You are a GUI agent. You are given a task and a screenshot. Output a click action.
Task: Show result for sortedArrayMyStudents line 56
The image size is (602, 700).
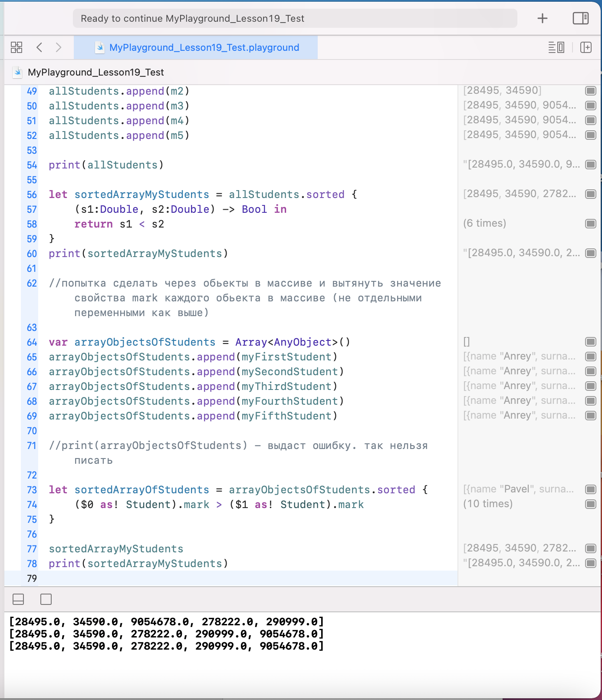591,194
